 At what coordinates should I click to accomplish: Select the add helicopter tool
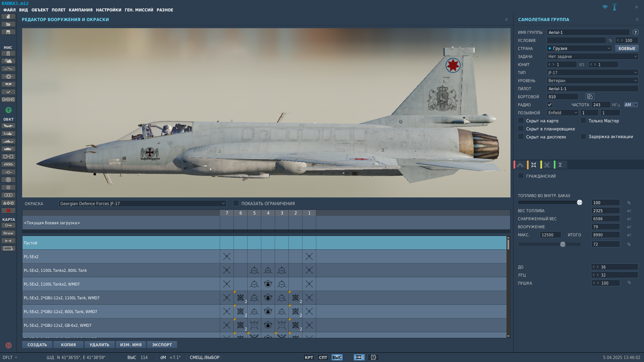(8, 133)
